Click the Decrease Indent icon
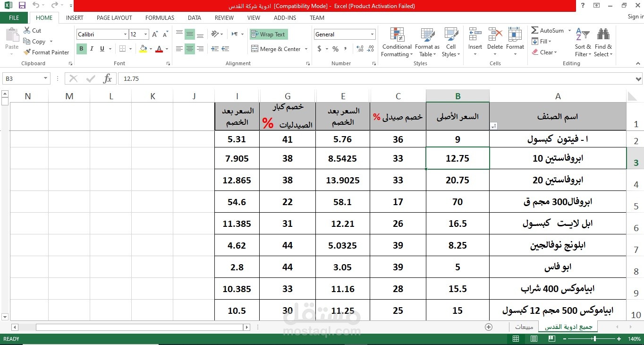Viewport: 644px width, 345px height. (x=215, y=49)
